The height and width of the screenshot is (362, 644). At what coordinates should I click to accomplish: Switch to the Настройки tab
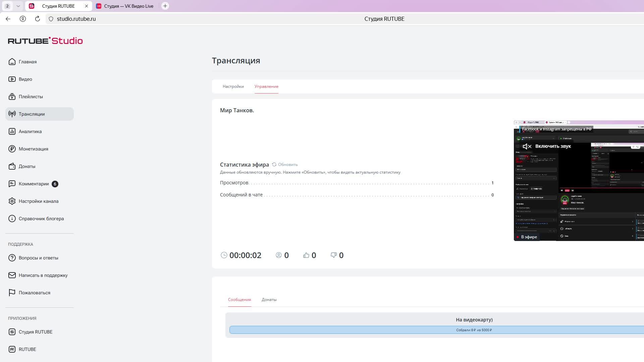coord(233,86)
